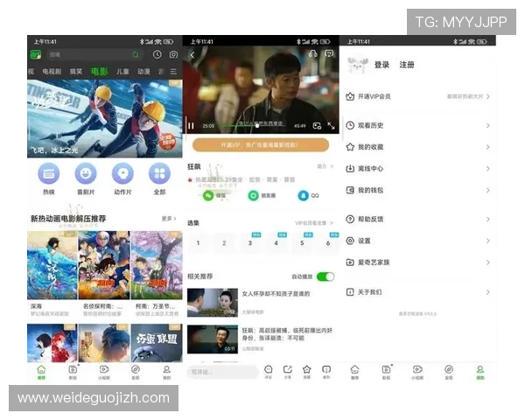Tap the share arrow icon in bottom bar
Viewport: 525px width, 420px height.
coord(288,369)
